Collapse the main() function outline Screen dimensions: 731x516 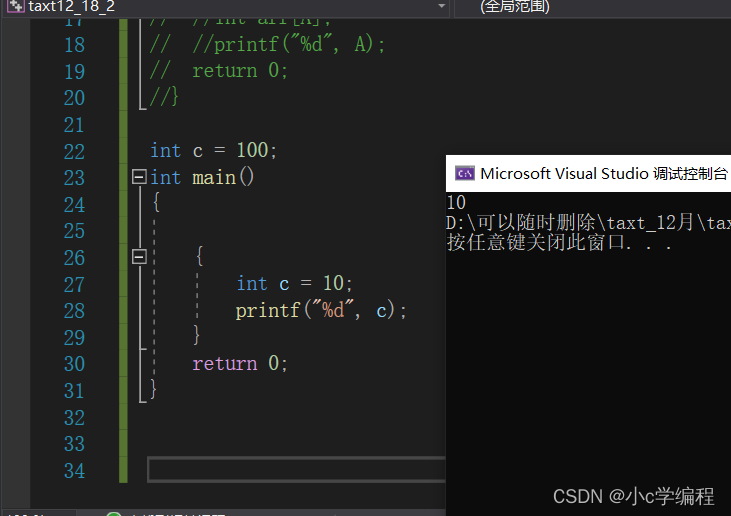pos(139,177)
